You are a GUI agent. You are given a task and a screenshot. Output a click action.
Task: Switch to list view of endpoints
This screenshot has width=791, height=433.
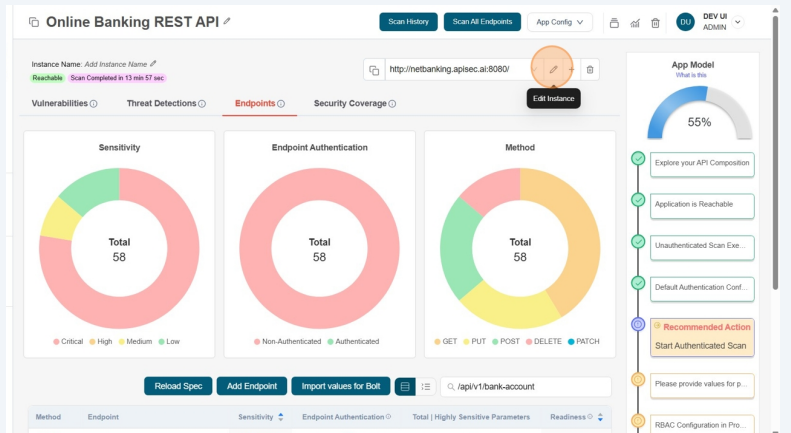[425, 386]
